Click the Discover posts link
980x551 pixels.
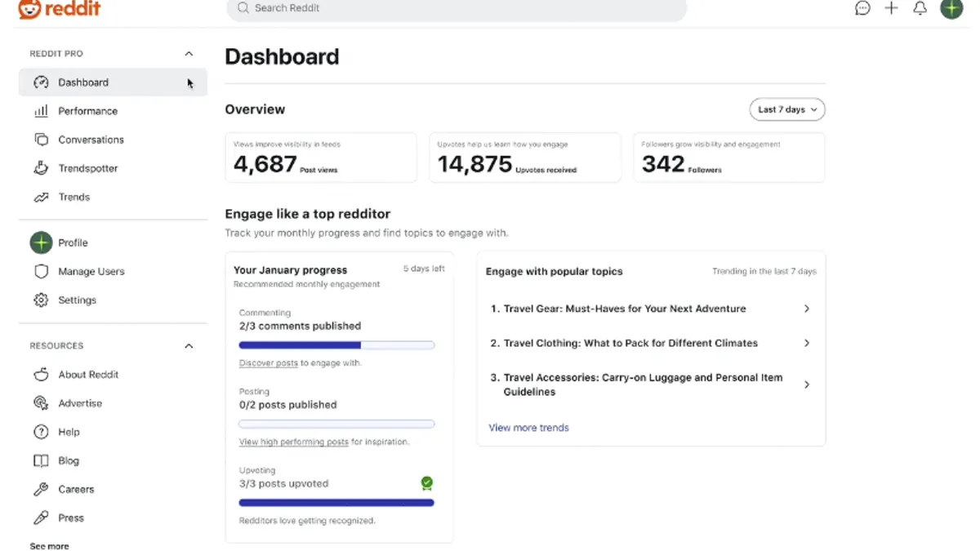coord(268,362)
